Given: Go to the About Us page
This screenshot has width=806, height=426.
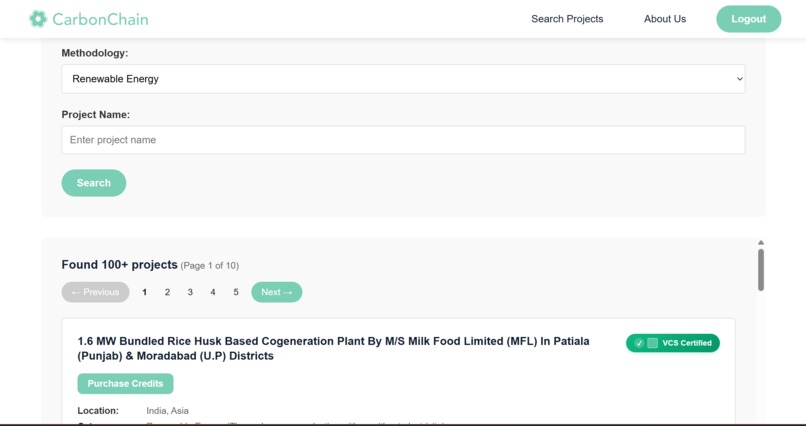Looking at the screenshot, I should coord(665,19).
